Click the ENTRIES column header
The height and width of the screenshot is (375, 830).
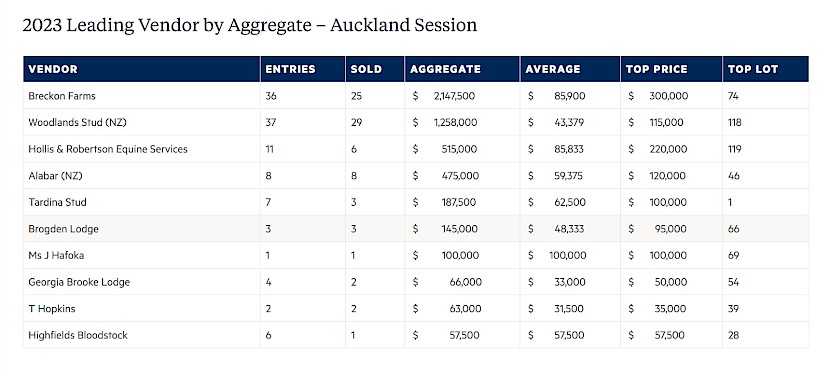pos(290,69)
